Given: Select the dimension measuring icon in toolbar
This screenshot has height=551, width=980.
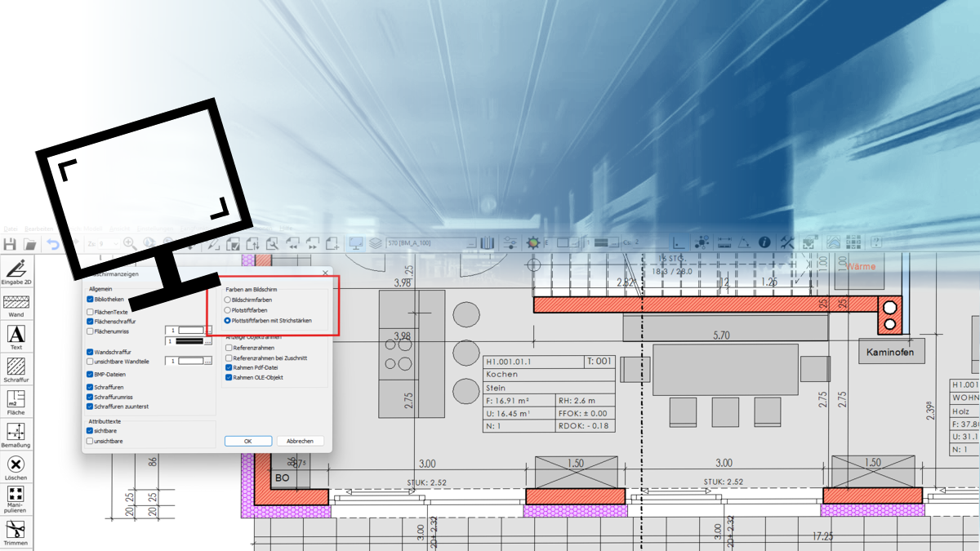Looking at the screenshot, I should click(724, 242).
